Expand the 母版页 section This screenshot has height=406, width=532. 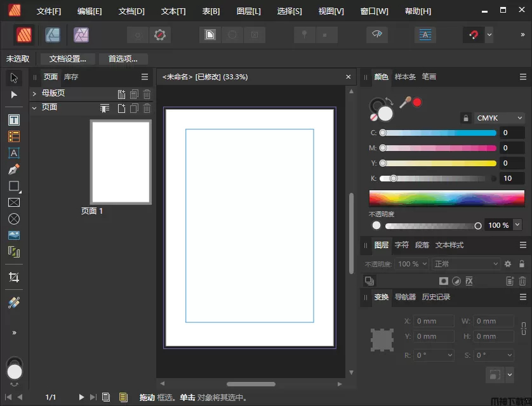pos(34,94)
